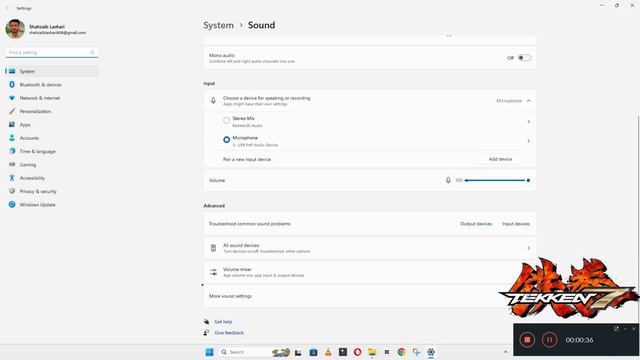Pause the screen recording

(x=549, y=340)
